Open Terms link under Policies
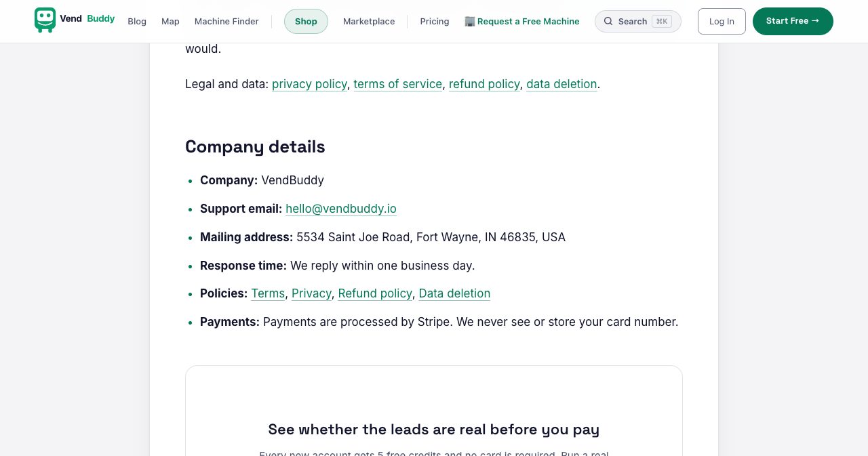Image resolution: width=868 pixels, height=456 pixels. (x=268, y=293)
